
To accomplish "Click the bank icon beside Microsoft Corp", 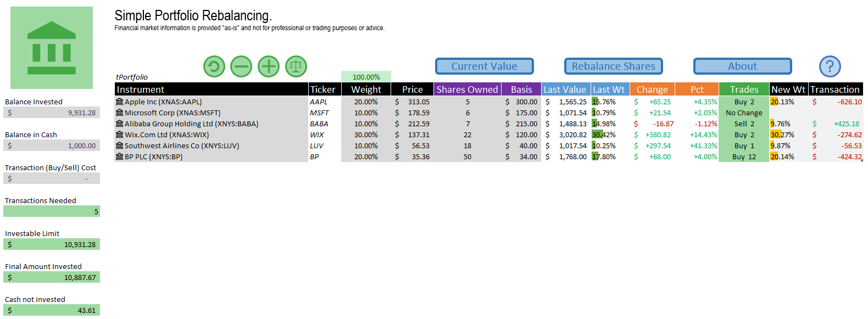I will pos(120,113).
